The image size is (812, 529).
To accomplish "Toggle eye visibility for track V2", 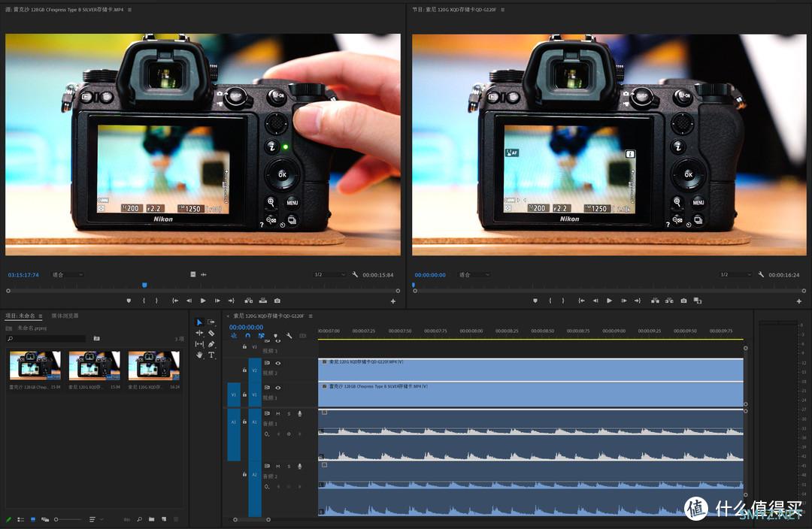I will (278, 363).
